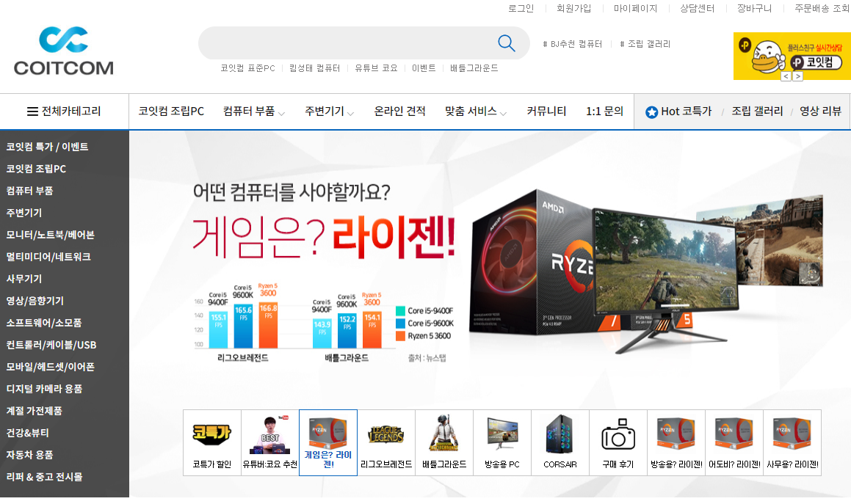Open sidebar 영상/음향기기 category

click(x=35, y=301)
